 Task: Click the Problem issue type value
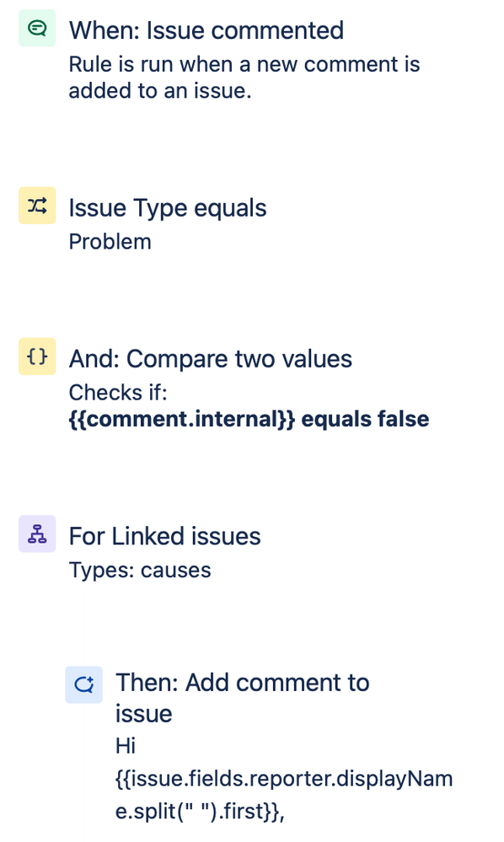click(110, 242)
